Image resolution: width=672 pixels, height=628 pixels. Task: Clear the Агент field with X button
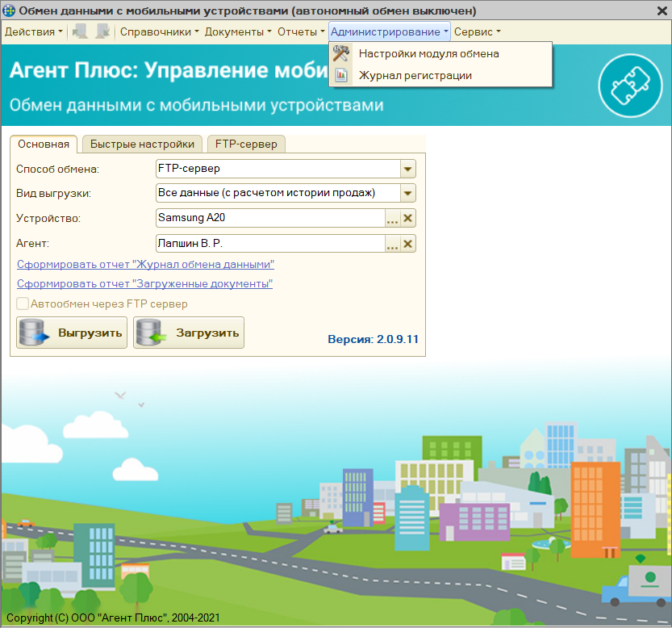[x=408, y=244]
